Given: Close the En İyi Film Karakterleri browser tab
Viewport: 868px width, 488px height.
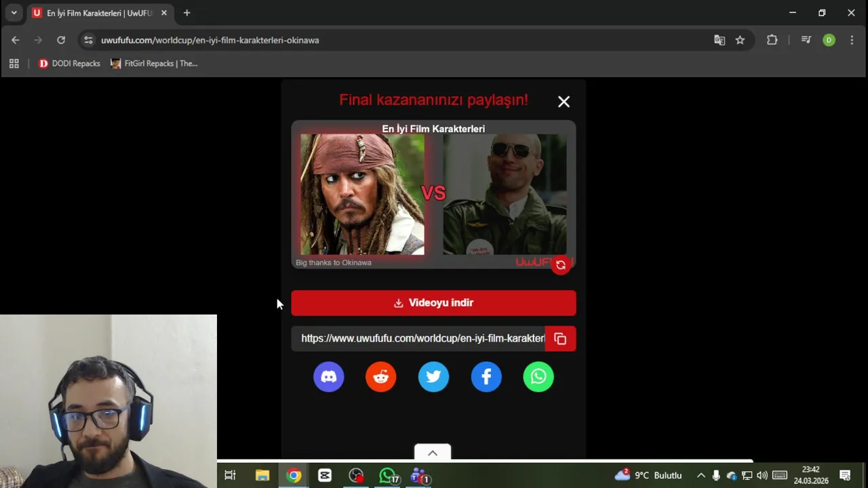Looking at the screenshot, I should (x=163, y=13).
